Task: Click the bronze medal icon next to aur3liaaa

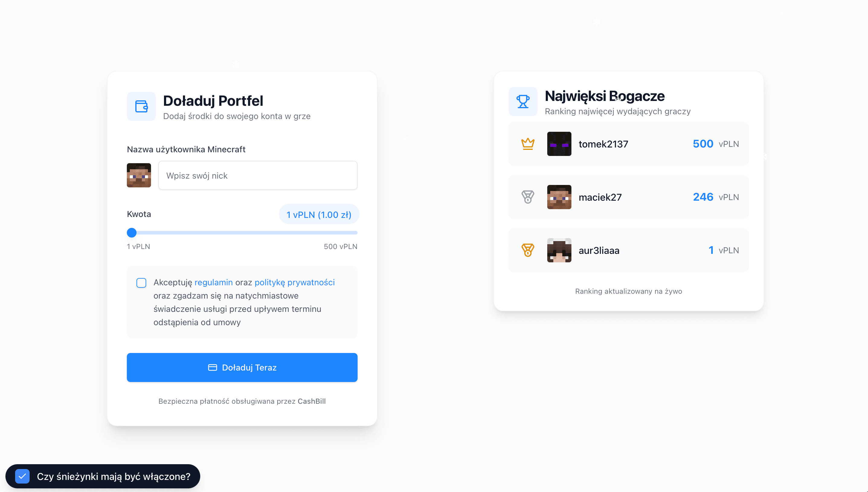Action: coord(528,251)
